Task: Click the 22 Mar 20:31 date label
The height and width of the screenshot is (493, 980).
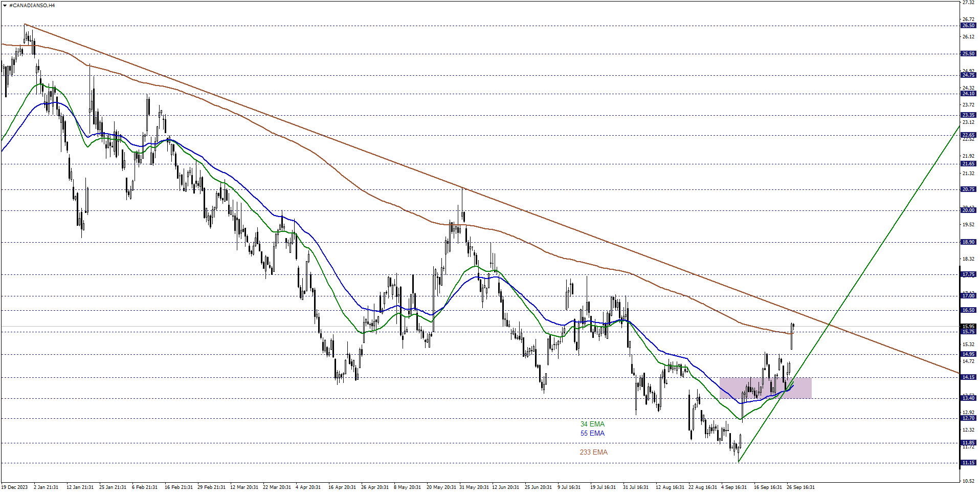Action: (277, 487)
